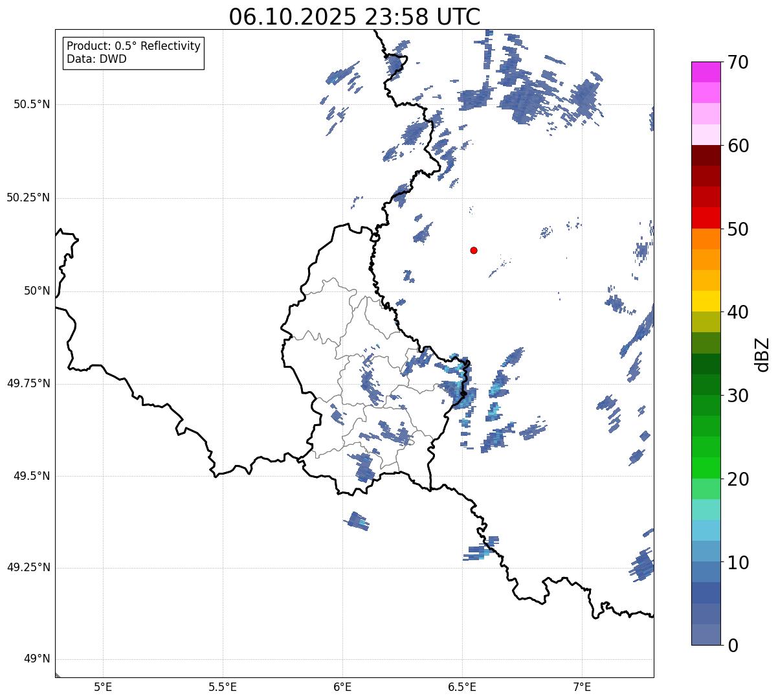Click the '50°N' latitude label

tap(37, 291)
